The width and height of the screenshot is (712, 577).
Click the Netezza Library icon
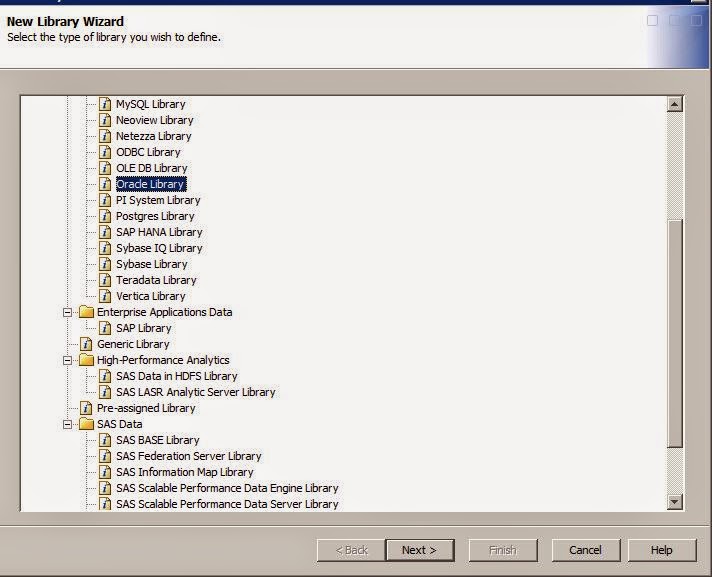pos(105,136)
